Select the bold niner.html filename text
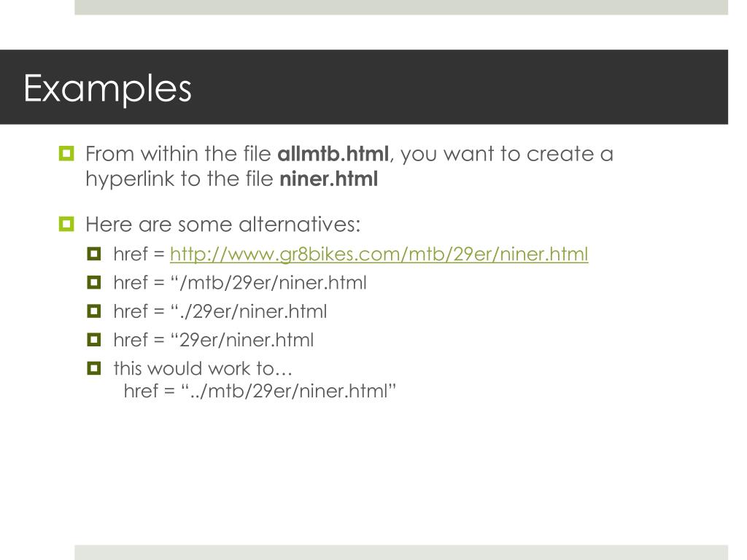This screenshot has height=560, width=747. click(x=329, y=179)
